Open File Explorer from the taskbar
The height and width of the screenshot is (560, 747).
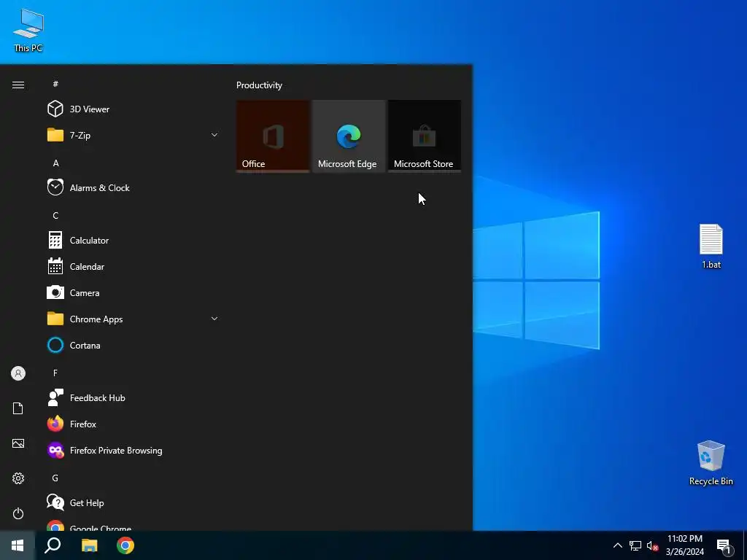[89, 545]
